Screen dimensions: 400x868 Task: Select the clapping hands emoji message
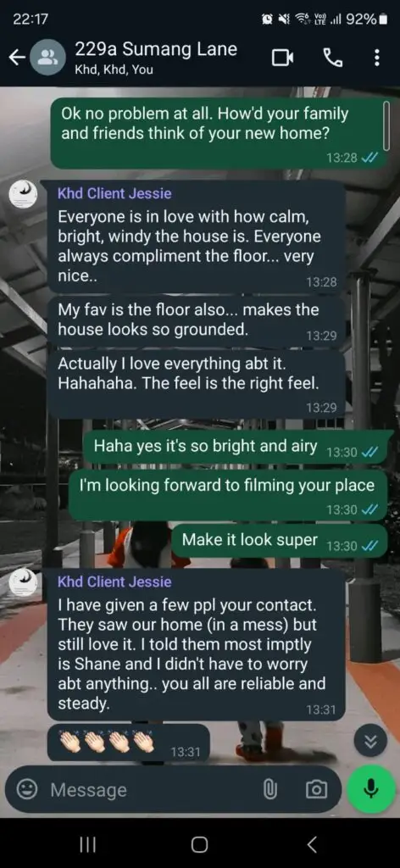point(128,743)
